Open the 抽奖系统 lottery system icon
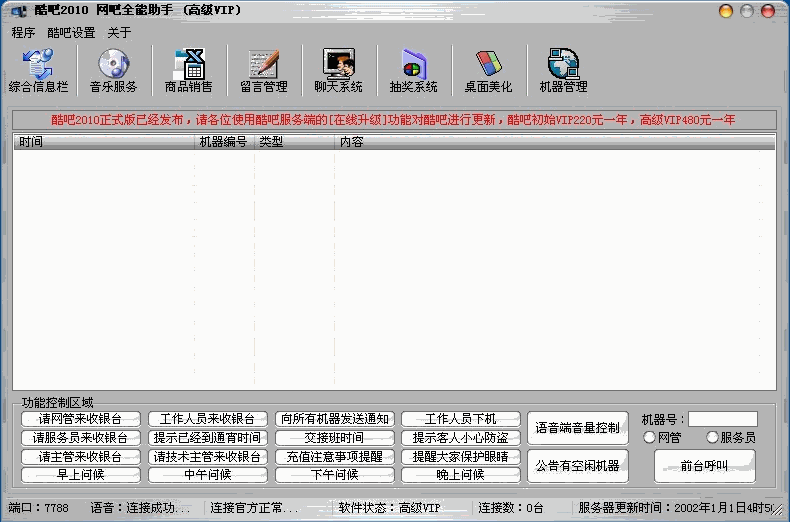Viewport: 790px width, 522px height. (x=414, y=71)
